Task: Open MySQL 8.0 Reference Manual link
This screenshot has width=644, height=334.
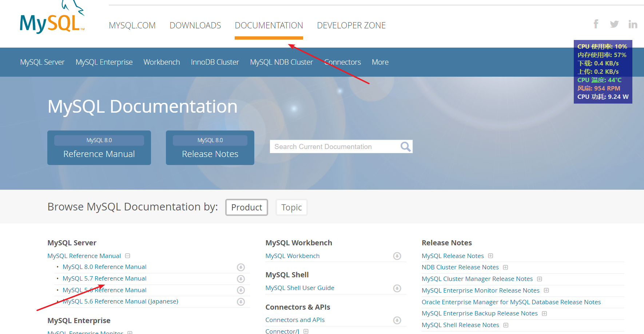Action: click(104, 267)
